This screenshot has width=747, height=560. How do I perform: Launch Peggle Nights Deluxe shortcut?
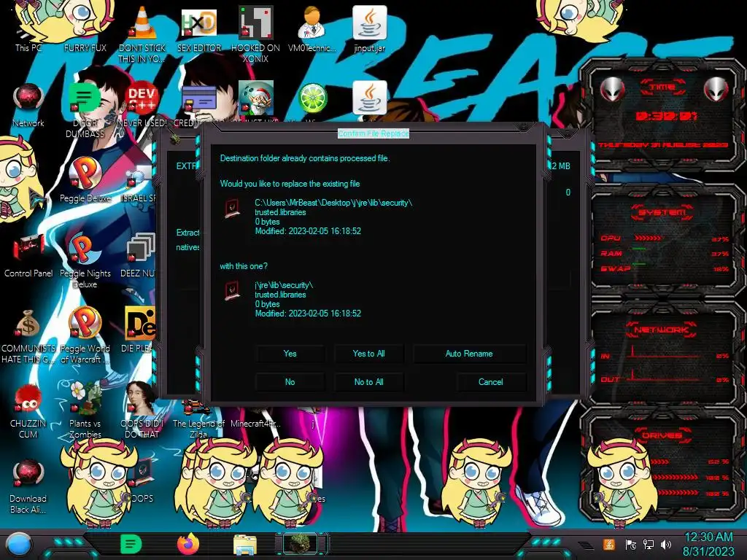85,249
